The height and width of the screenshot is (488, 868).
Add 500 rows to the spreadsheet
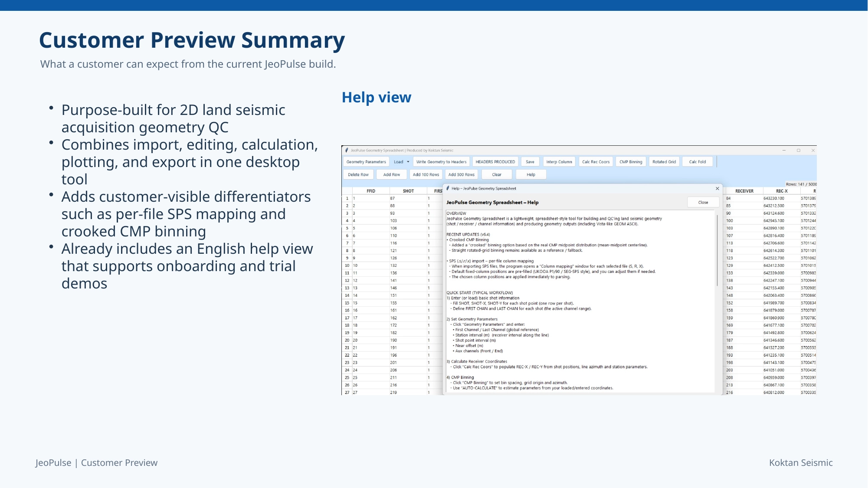[x=462, y=174]
